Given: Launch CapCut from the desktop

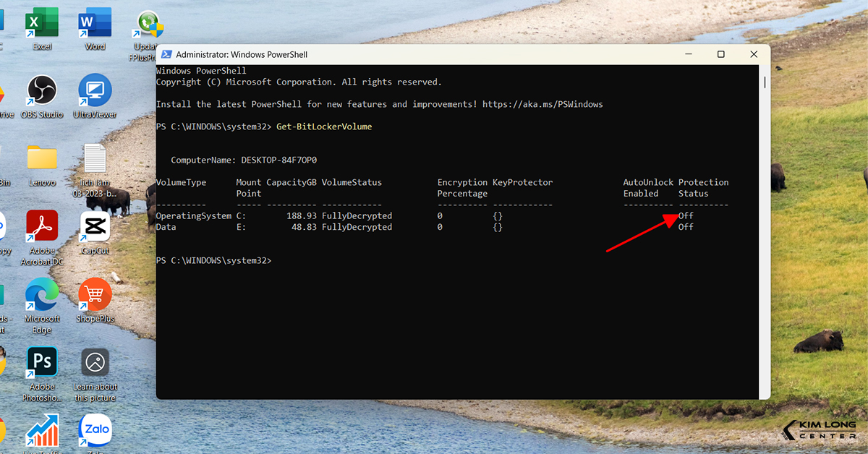Looking at the screenshot, I should click(95, 227).
